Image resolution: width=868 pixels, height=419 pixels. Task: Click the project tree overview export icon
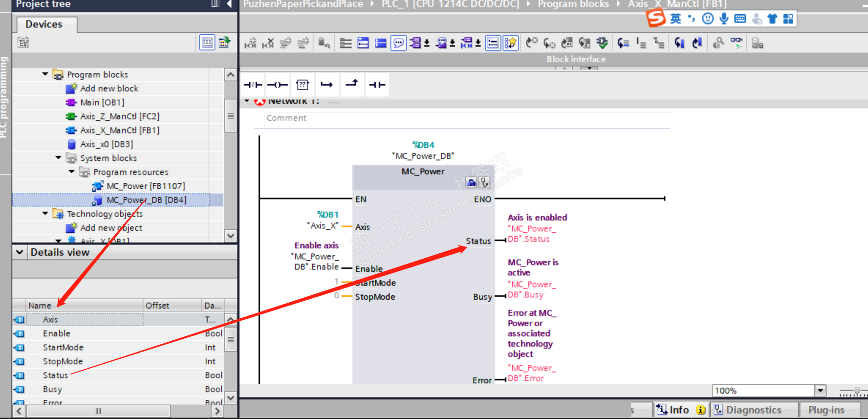click(224, 43)
